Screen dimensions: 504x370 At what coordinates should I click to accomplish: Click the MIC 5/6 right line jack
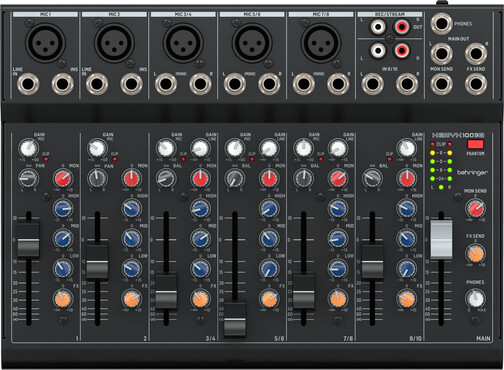[x=269, y=84]
